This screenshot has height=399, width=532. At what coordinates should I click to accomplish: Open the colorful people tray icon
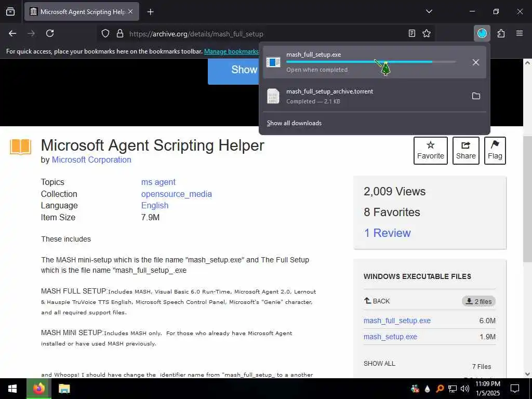pyautogui.click(x=415, y=389)
